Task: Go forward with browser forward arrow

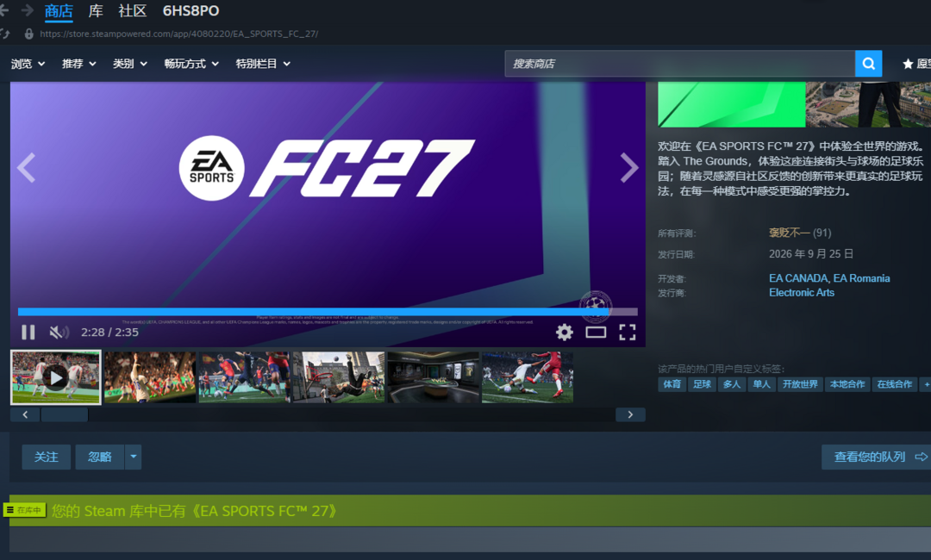Action: coord(27,10)
